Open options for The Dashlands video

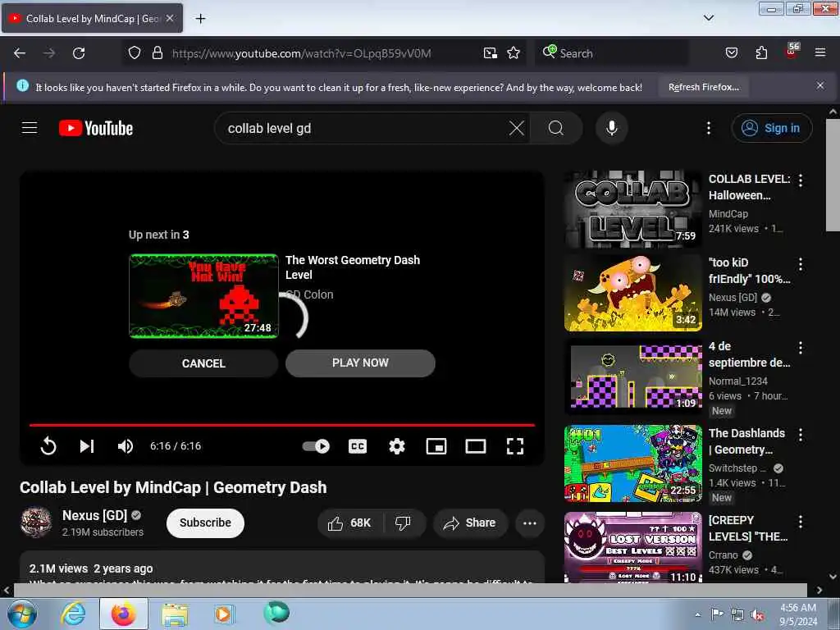tap(801, 435)
